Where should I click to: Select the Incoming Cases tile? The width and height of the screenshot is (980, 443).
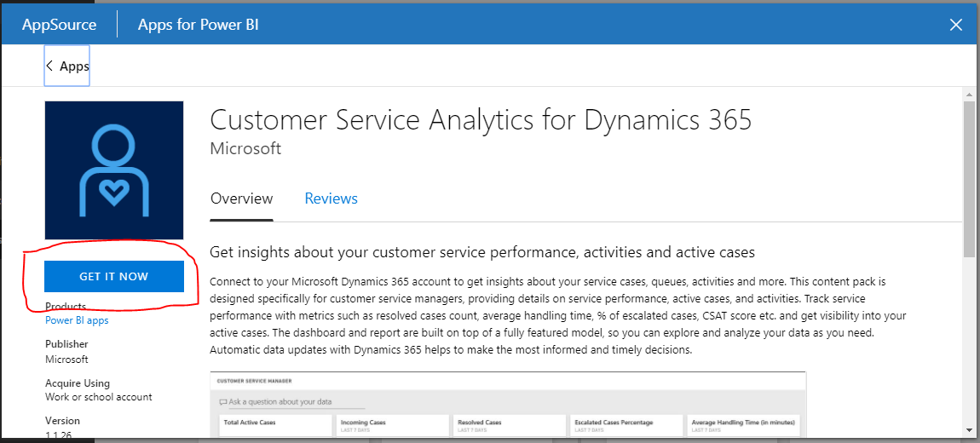pos(392,425)
